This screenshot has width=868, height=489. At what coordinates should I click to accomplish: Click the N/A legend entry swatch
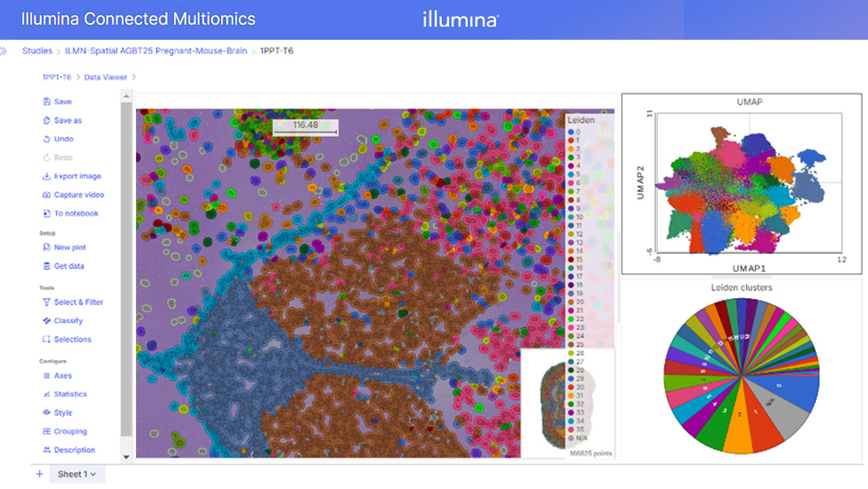(571, 438)
